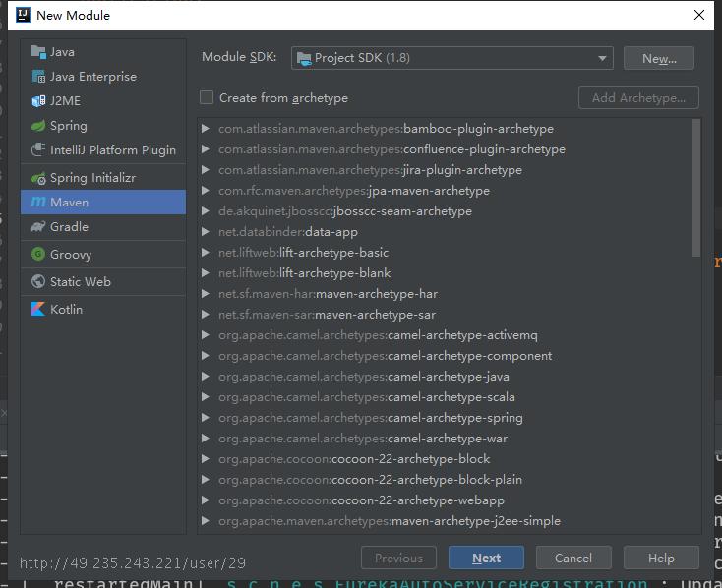
Task: Expand the jira-plugin-archetype node
Action: pos(206,170)
